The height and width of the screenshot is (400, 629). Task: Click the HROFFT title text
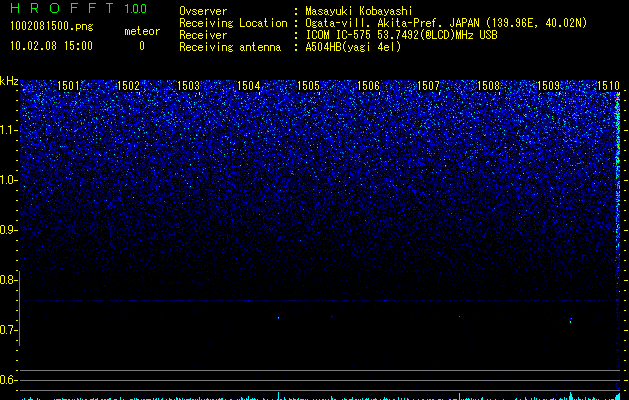click(62, 8)
